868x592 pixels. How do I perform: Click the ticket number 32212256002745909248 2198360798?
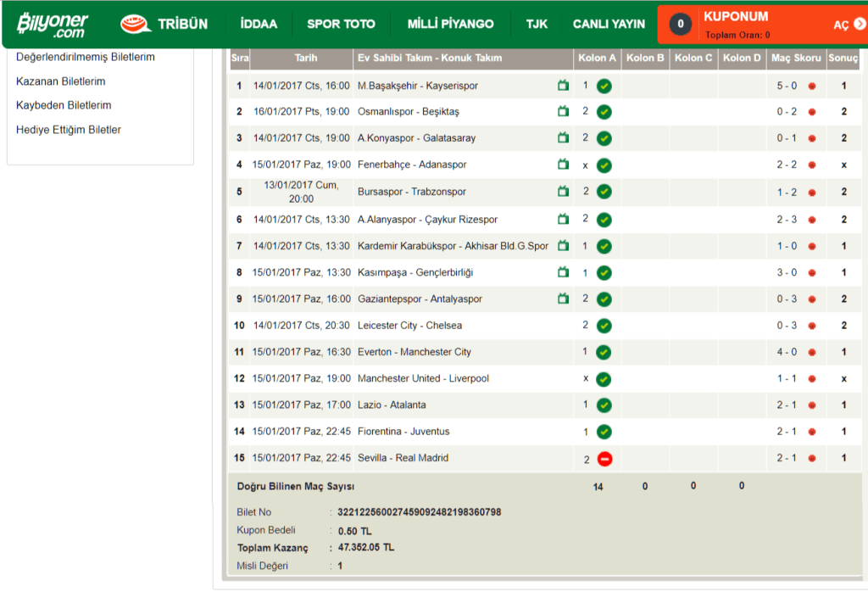[x=419, y=512]
